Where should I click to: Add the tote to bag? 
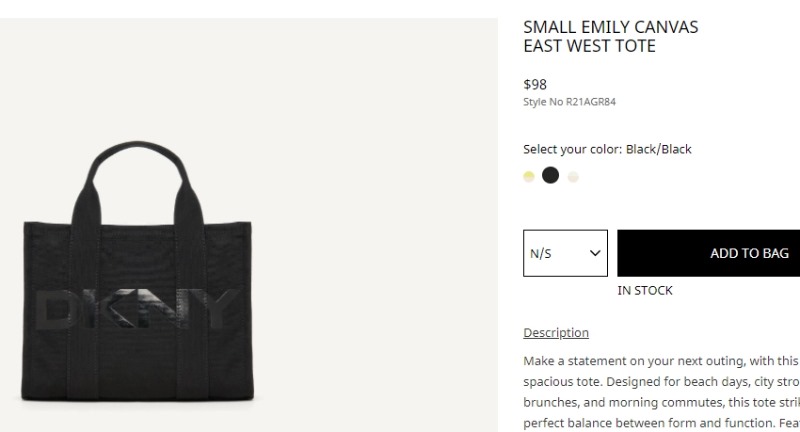tap(709, 253)
